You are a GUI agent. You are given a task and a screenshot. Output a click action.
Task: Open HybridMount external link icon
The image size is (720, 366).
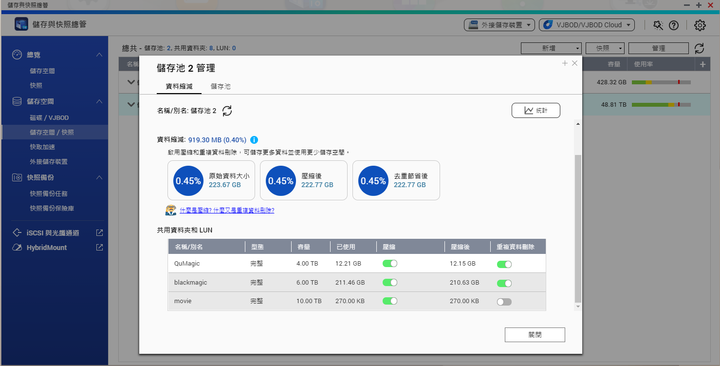(99, 248)
